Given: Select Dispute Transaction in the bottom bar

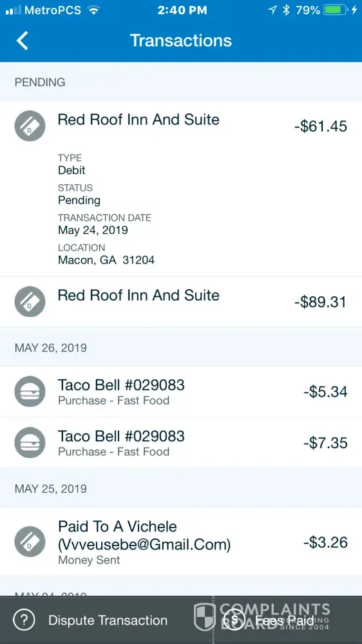Looking at the screenshot, I should click(108, 620).
